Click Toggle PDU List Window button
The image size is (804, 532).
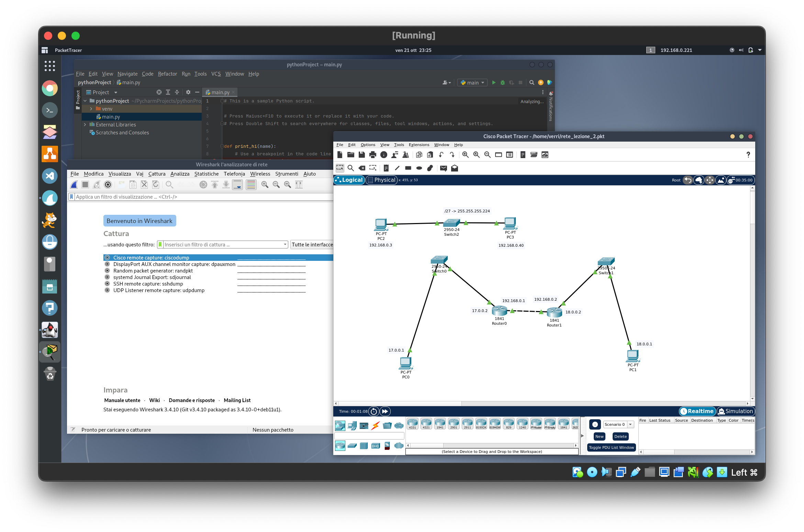(611, 447)
